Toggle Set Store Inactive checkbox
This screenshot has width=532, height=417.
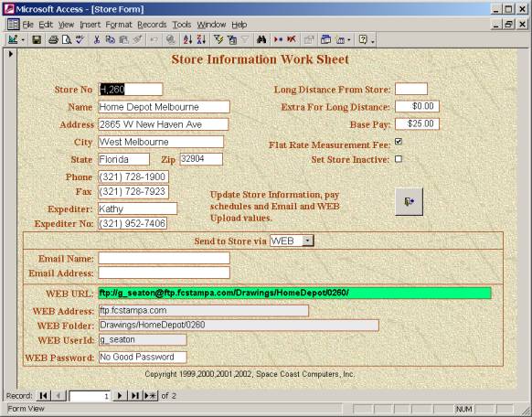399,159
